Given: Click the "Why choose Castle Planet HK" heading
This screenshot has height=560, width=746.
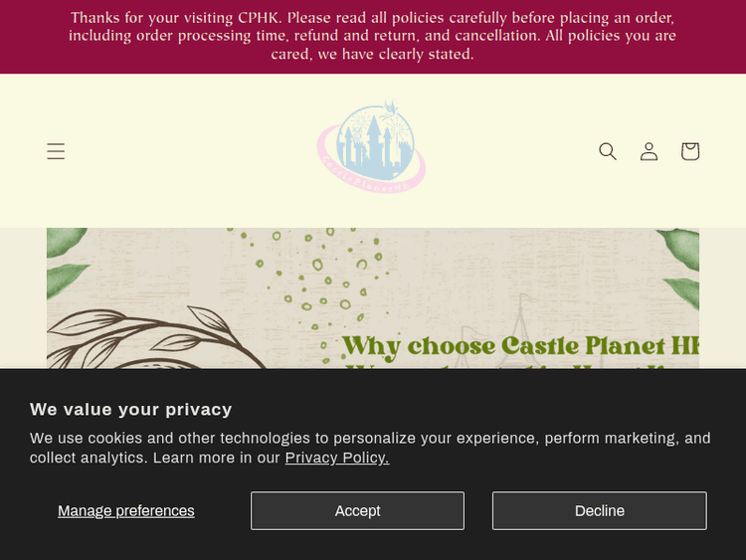Looking at the screenshot, I should 519,345.
